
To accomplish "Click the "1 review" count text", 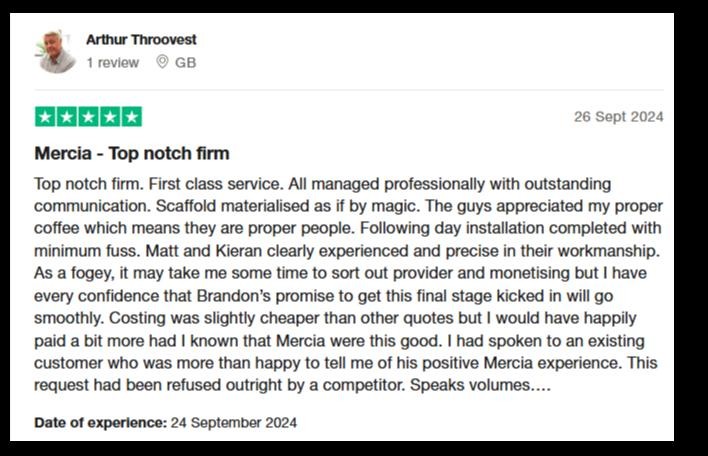I will tap(113, 62).
